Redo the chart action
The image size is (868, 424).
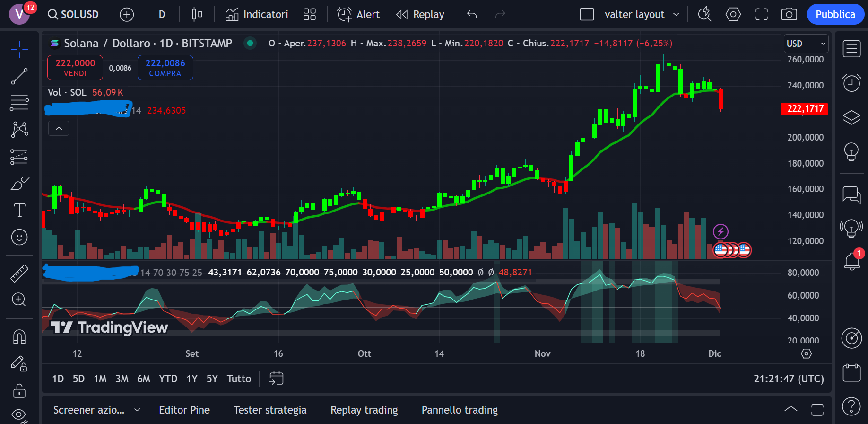(500, 15)
